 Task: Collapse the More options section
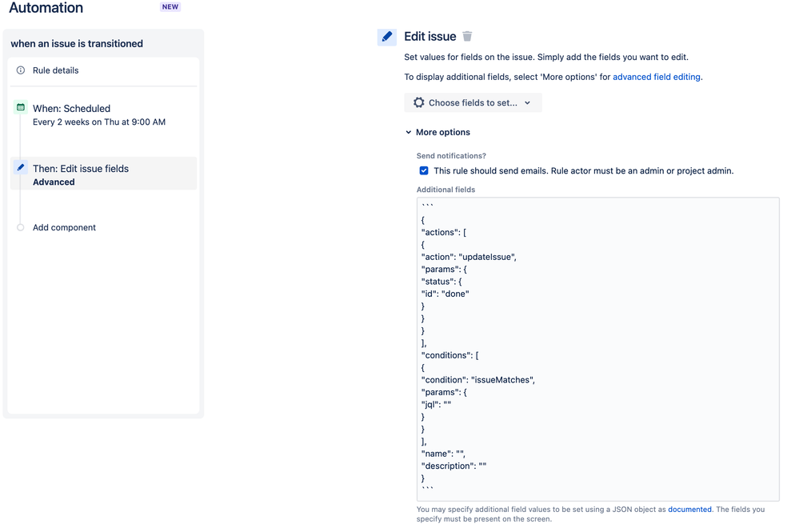pos(409,132)
